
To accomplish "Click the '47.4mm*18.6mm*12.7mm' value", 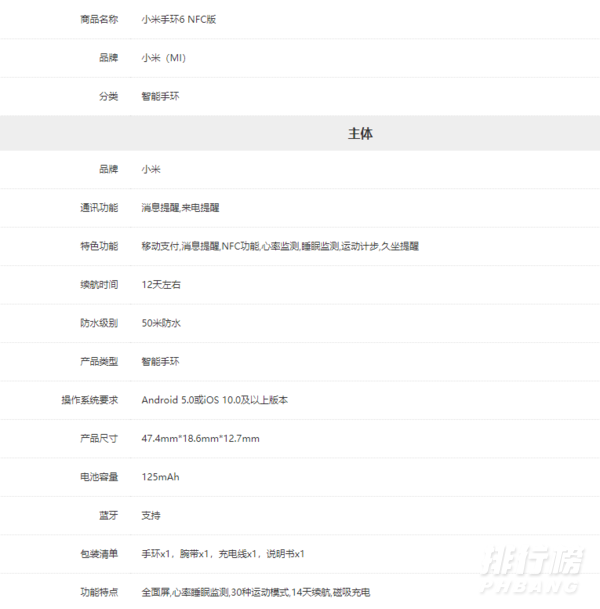I will (x=200, y=438).
